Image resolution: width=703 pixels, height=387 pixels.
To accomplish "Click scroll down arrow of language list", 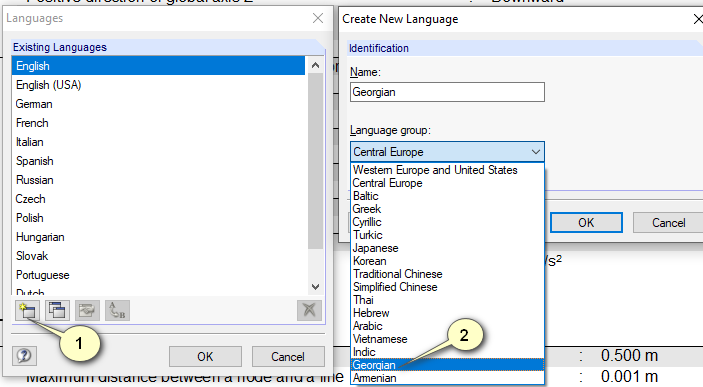I will coord(315,287).
